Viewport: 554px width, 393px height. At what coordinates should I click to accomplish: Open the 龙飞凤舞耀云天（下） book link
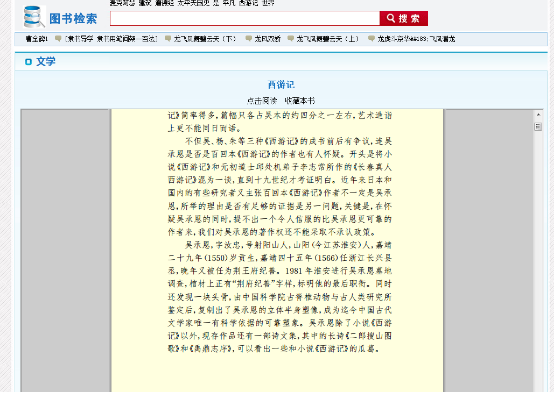[x=204, y=39]
